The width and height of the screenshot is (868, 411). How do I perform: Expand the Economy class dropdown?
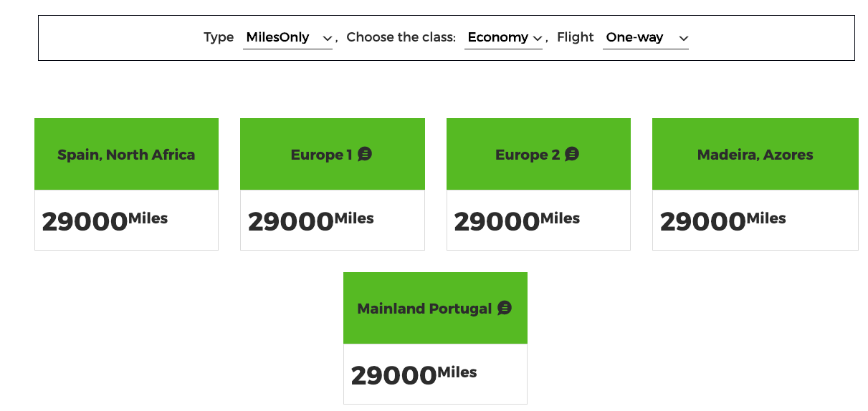point(503,38)
